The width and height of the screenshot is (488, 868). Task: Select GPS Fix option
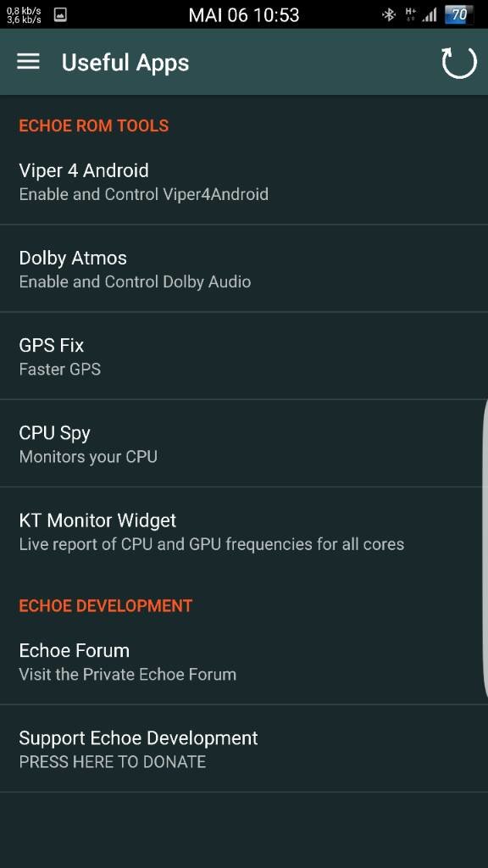click(x=244, y=356)
